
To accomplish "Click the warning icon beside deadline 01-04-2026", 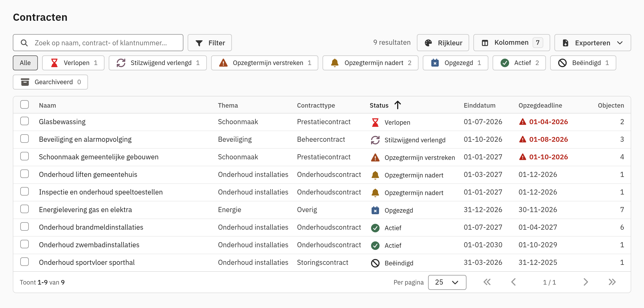I will (522, 122).
